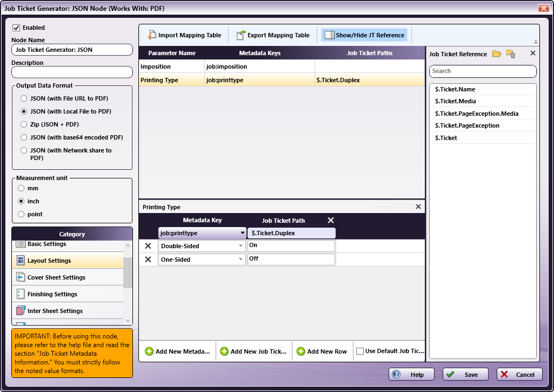Click the Category list scrollbar thumb

(x=128, y=273)
